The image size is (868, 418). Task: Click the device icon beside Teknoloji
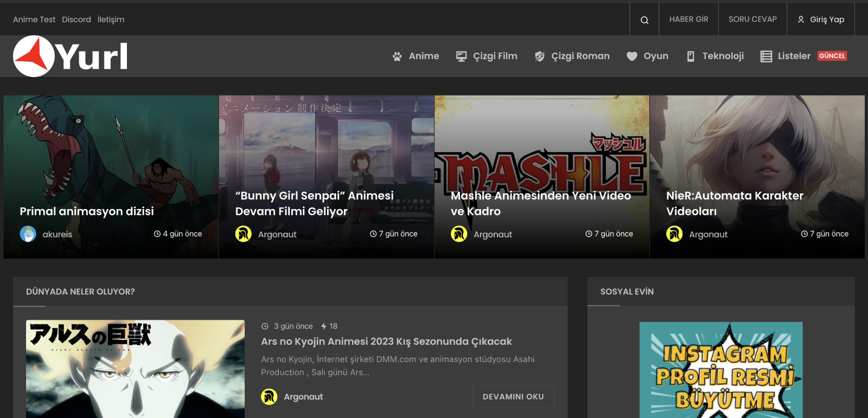[691, 56]
